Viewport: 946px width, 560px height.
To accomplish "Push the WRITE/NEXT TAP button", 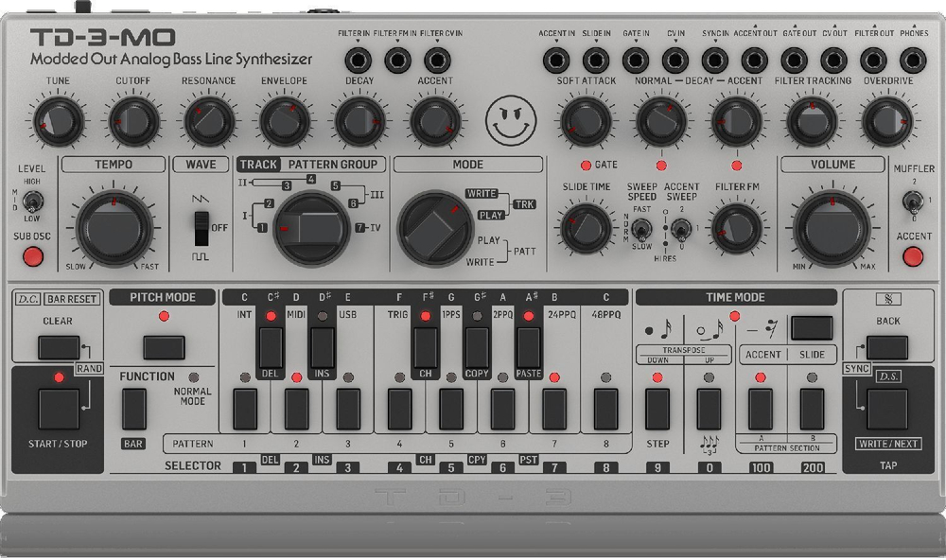I will tap(887, 410).
